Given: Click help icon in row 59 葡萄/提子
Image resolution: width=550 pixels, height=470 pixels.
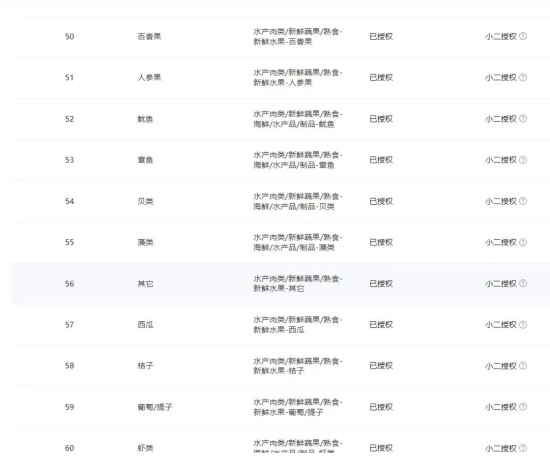Looking at the screenshot, I should 523,407.
